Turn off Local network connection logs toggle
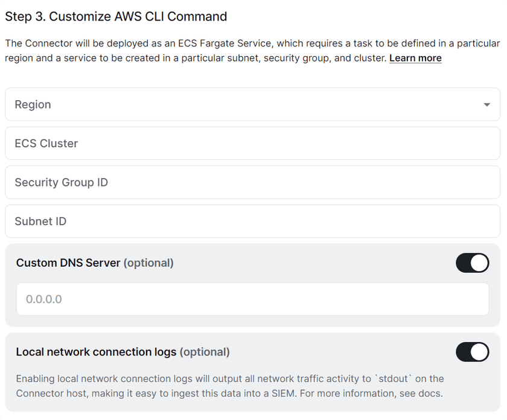 472,352
